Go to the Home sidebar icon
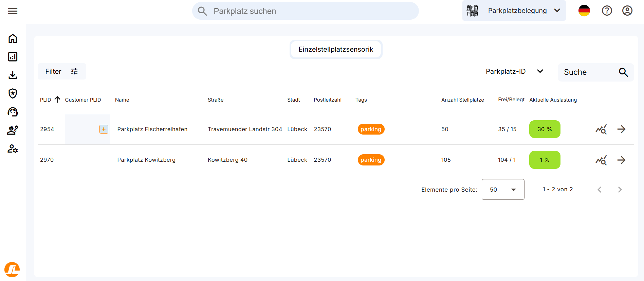This screenshot has height=281, width=644. pyautogui.click(x=13, y=39)
